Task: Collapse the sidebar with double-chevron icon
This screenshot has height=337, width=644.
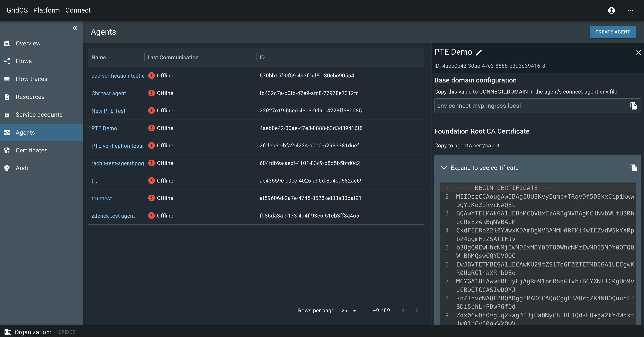Action: [75, 28]
